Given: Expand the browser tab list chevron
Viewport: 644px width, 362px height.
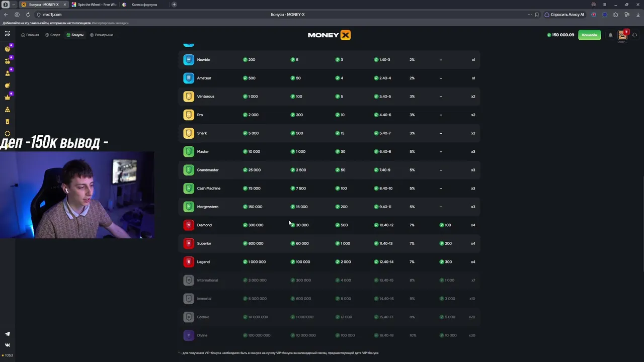Looking at the screenshot, I should [x=14, y=5].
